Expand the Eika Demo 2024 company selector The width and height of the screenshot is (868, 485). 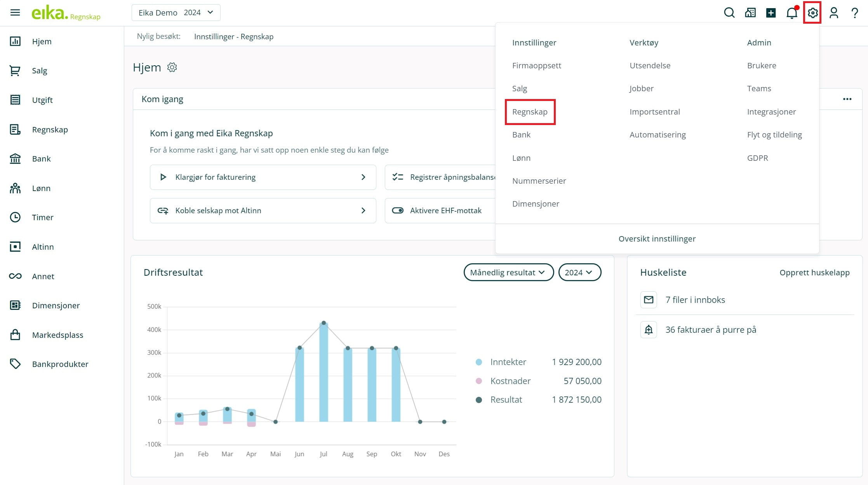click(176, 13)
